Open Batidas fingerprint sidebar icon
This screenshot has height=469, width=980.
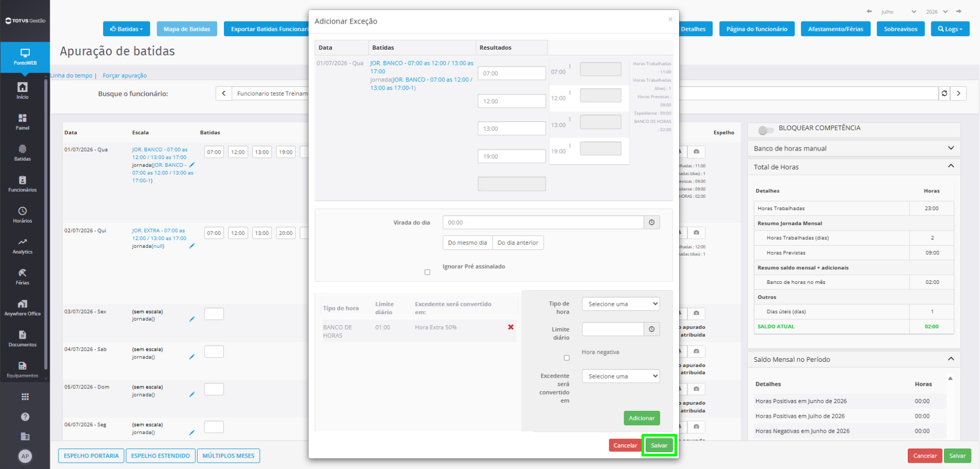coord(22,153)
